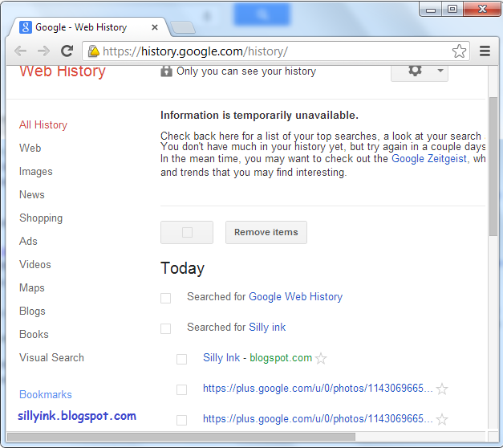Screen dimensions: 503x448
Task: Click Information is temporarily unavailable heading
Action: coord(259,116)
